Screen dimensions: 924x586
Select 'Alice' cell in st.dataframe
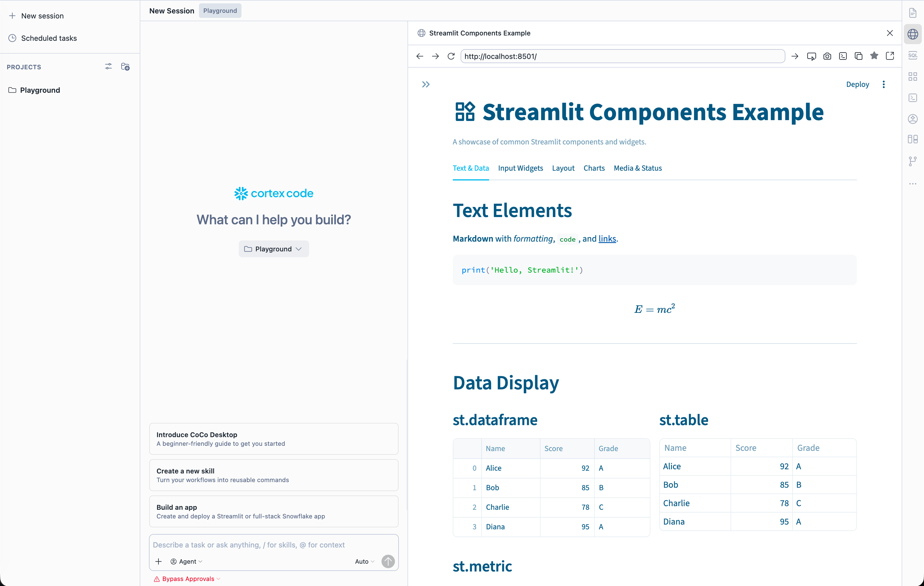(x=510, y=468)
